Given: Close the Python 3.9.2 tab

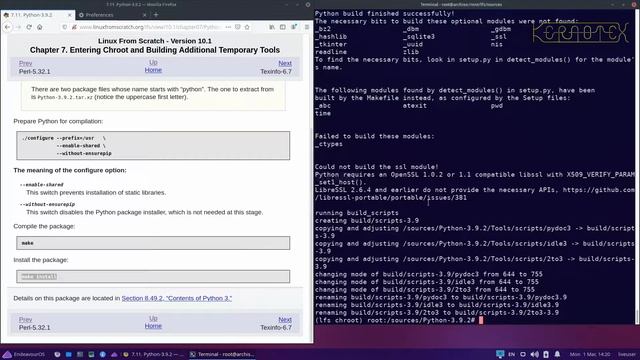Looking at the screenshot, I should [69, 15].
